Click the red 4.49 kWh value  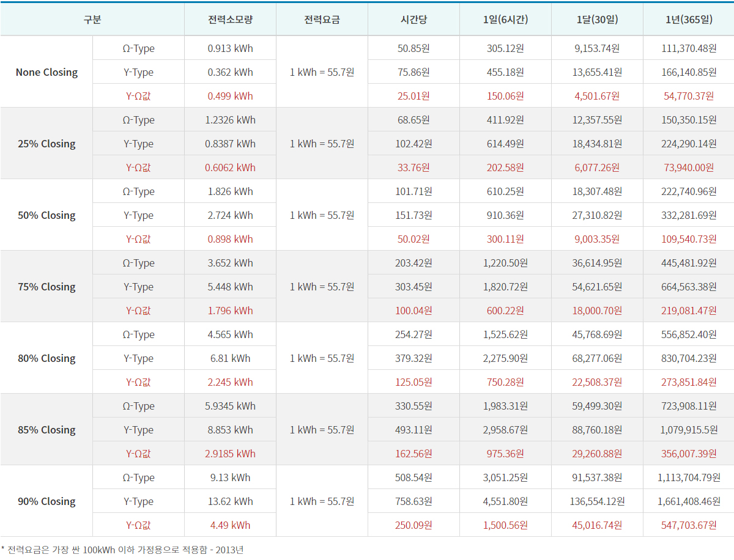click(230, 525)
